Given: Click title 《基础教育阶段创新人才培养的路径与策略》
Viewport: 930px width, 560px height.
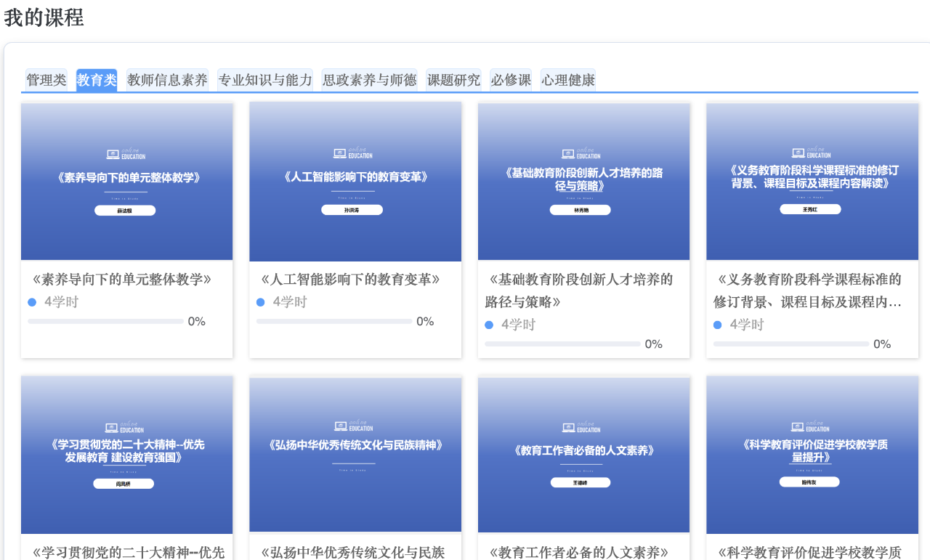Looking at the screenshot, I should pos(579,291).
